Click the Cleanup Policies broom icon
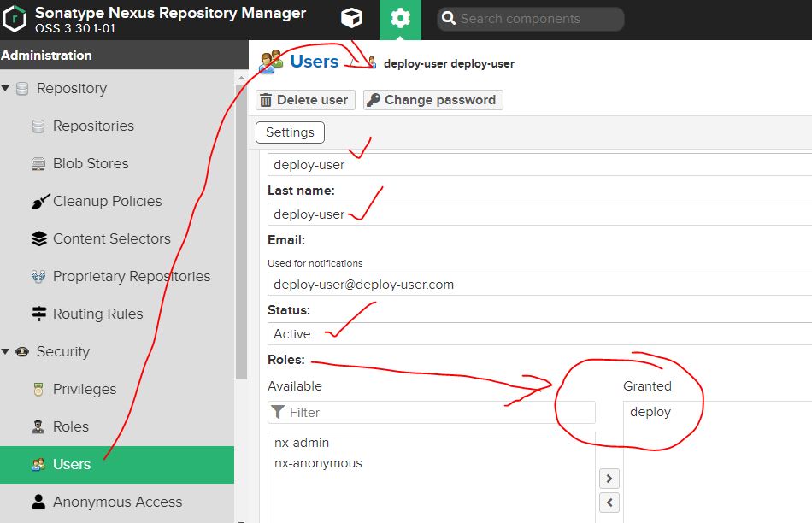This screenshot has width=812, height=523. pyautogui.click(x=40, y=202)
